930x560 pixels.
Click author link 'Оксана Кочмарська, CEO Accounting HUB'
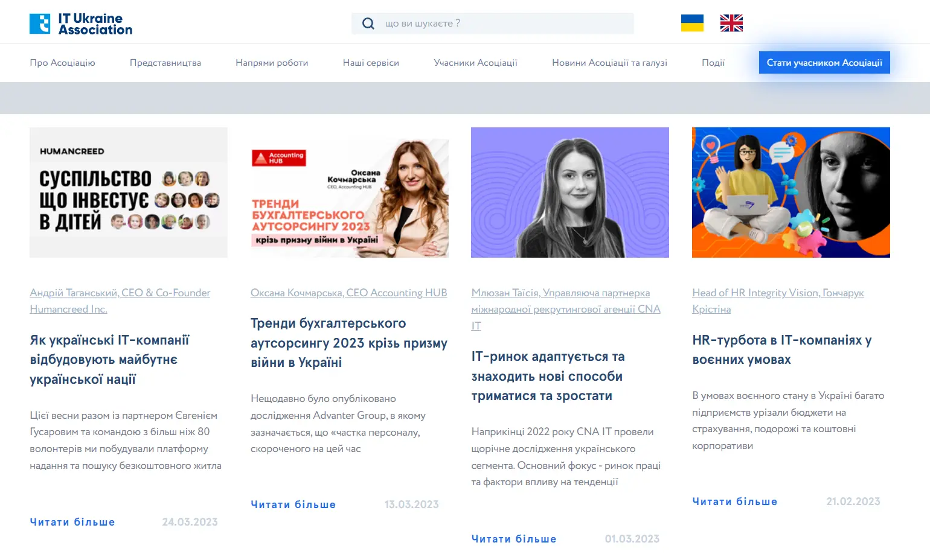[x=349, y=293]
